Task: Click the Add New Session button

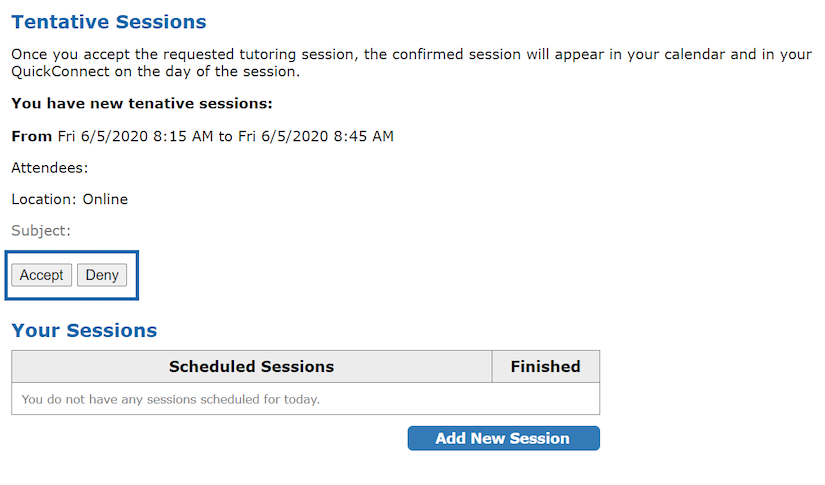Action: point(503,438)
